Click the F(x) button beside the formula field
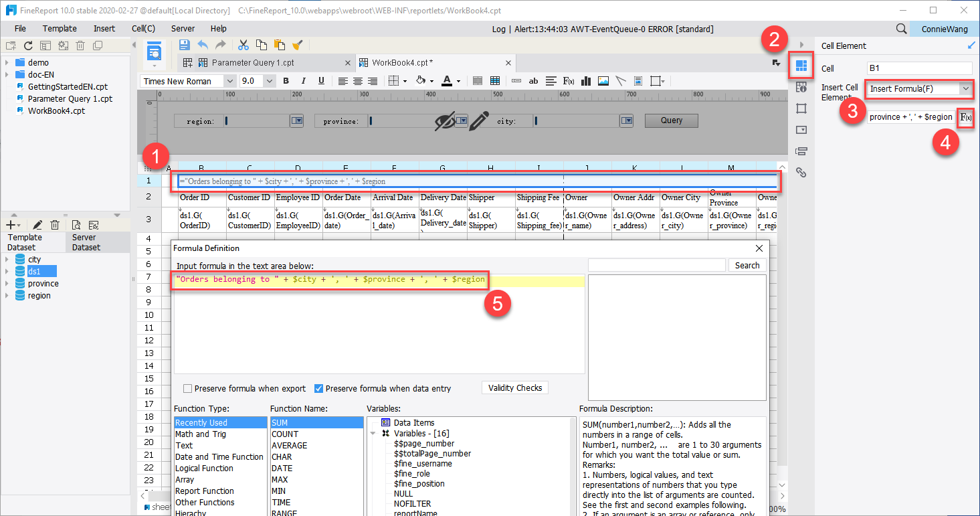Viewport: 980px width, 516px height. 966,117
